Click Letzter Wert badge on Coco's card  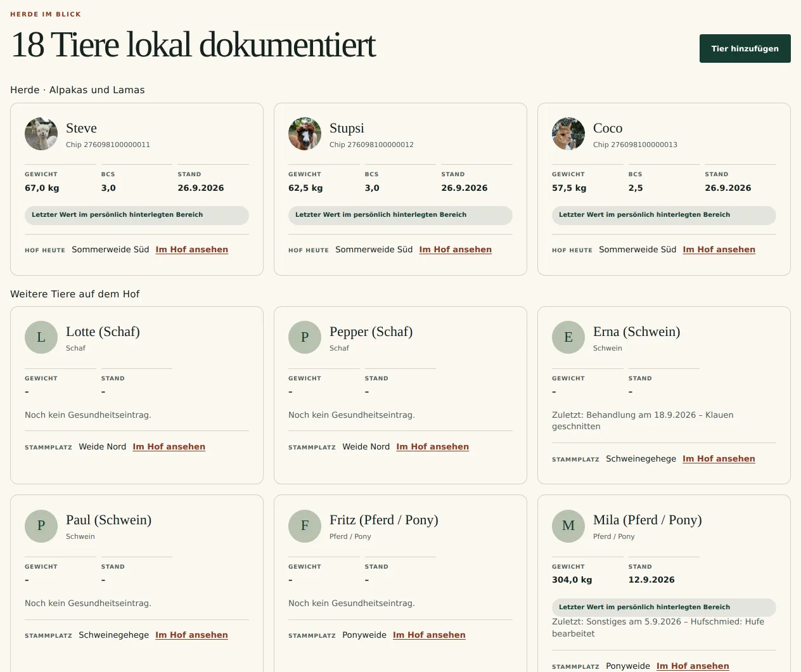664,215
